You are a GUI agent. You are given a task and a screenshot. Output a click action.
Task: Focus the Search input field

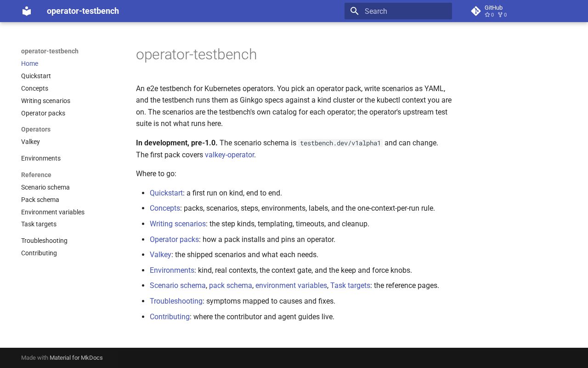tap(398, 11)
